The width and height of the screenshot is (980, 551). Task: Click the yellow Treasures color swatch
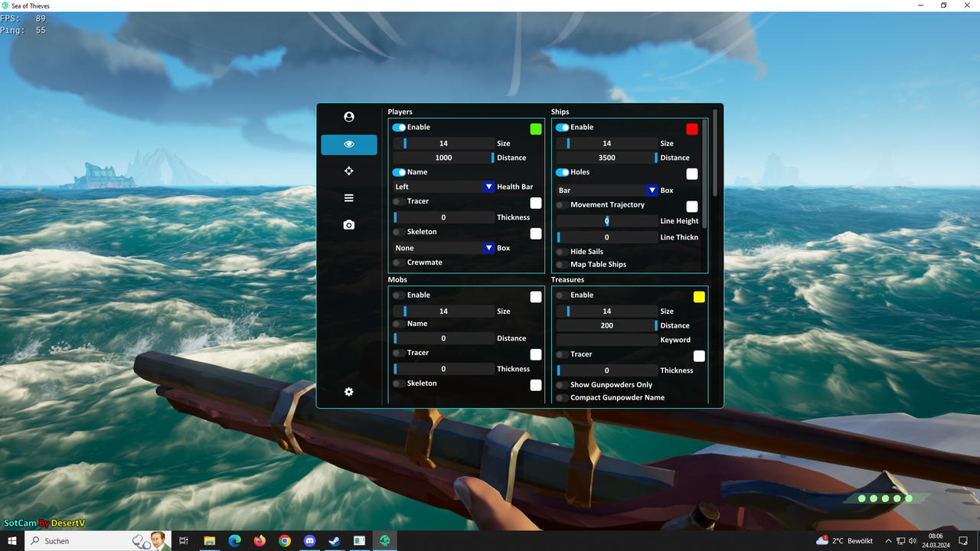click(699, 297)
